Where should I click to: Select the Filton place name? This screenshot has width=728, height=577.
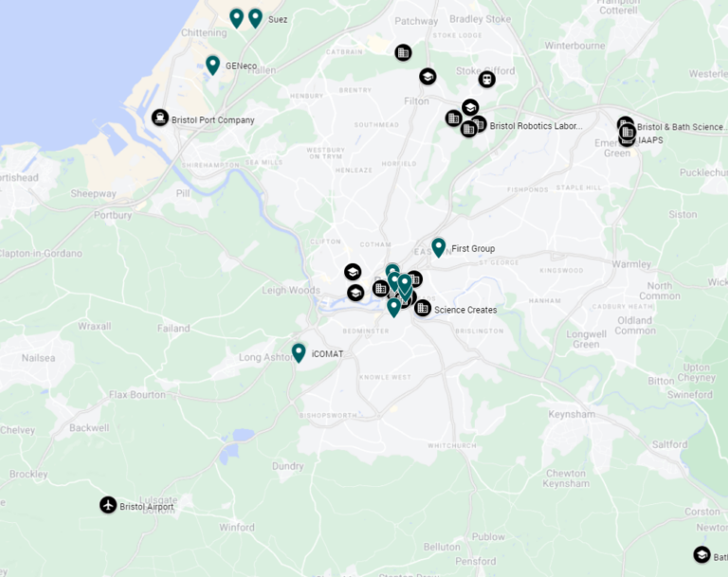416,101
